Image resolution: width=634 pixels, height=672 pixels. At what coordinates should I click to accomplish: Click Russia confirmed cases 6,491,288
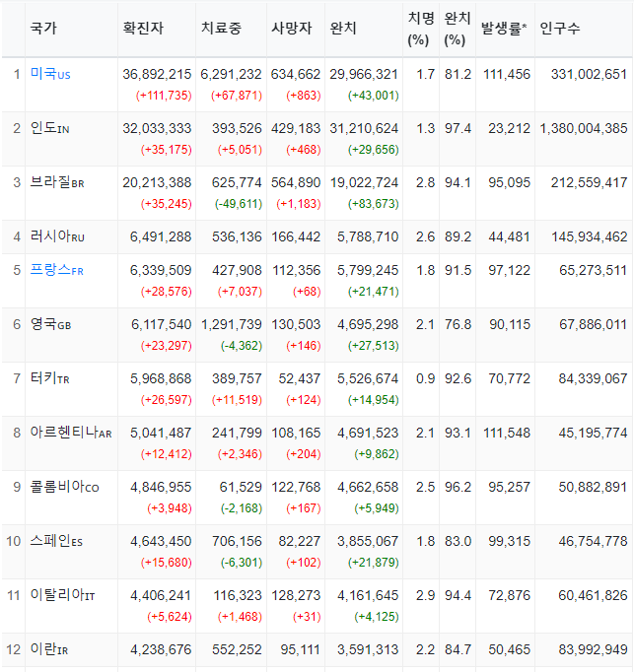pyautogui.click(x=161, y=237)
